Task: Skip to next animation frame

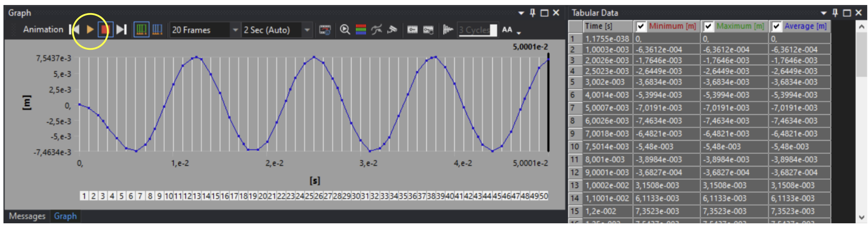Action: point(121,30)
